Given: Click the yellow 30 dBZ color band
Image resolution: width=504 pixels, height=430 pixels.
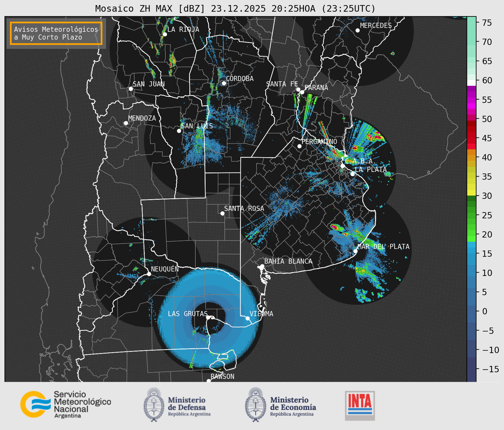Looking at the screenshot, I should [471, 193].
